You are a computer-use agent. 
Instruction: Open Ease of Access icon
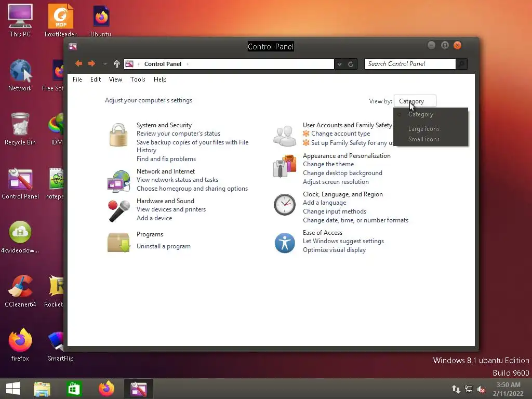tap(285, 243)
